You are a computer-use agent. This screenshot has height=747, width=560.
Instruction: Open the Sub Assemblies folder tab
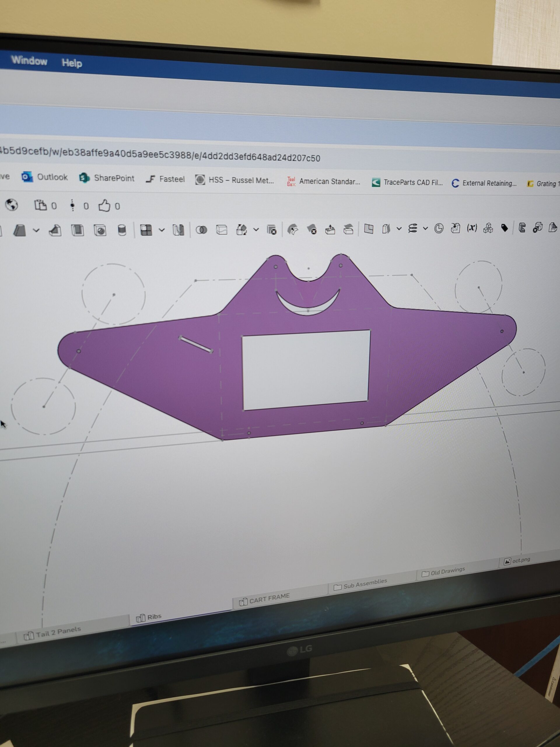tap(365, 583)
